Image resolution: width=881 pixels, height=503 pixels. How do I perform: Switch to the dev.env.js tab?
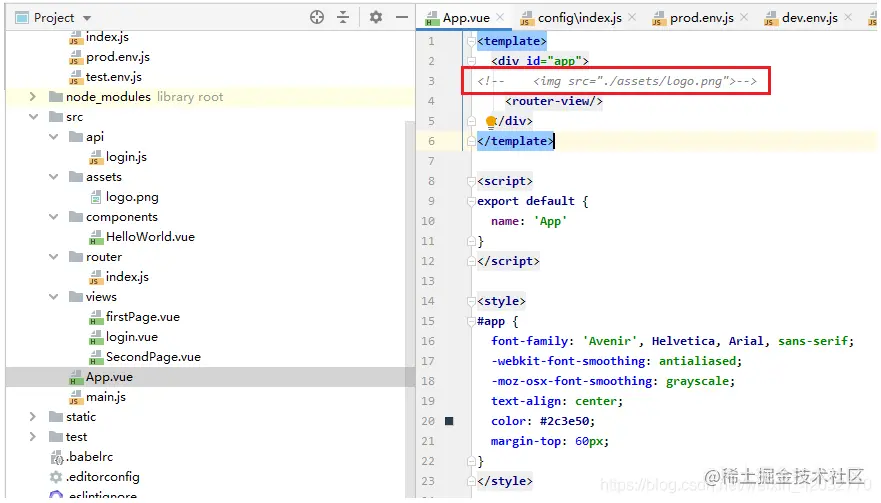(810, 18)
